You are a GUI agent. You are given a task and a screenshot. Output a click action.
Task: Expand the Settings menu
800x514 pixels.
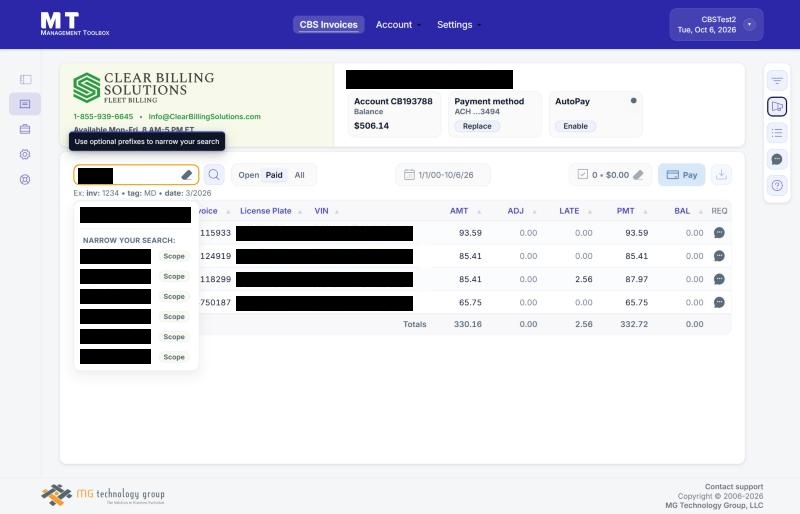click(458, 25)
